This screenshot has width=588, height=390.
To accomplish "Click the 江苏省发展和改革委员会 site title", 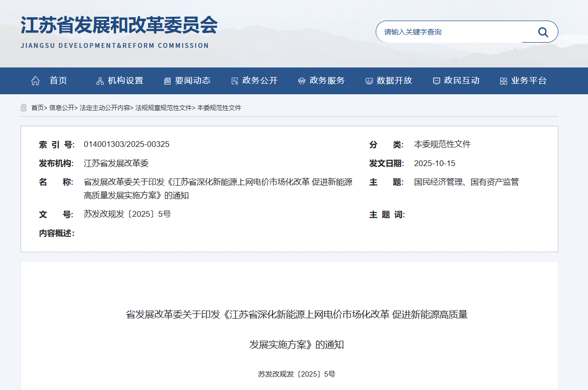I will (119, 25).
